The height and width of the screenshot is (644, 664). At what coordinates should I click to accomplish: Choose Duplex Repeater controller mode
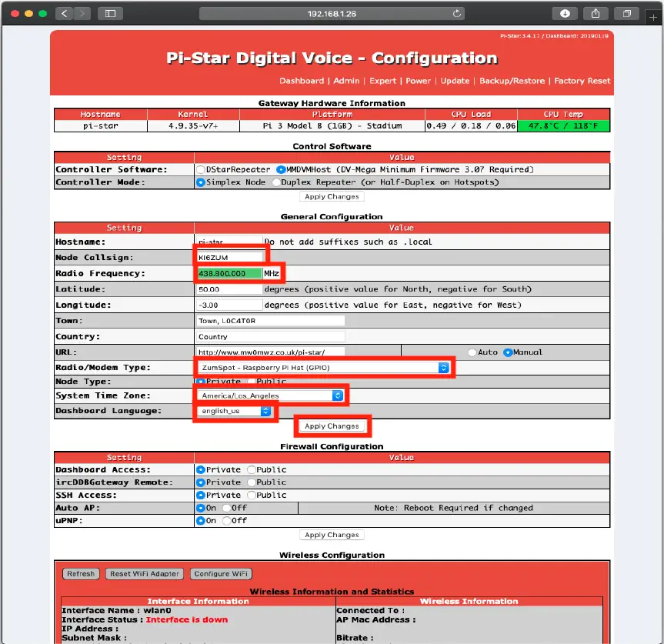pos(276,182)
